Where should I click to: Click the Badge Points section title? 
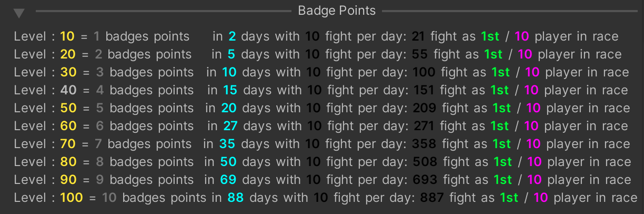[x=337, y=11]
